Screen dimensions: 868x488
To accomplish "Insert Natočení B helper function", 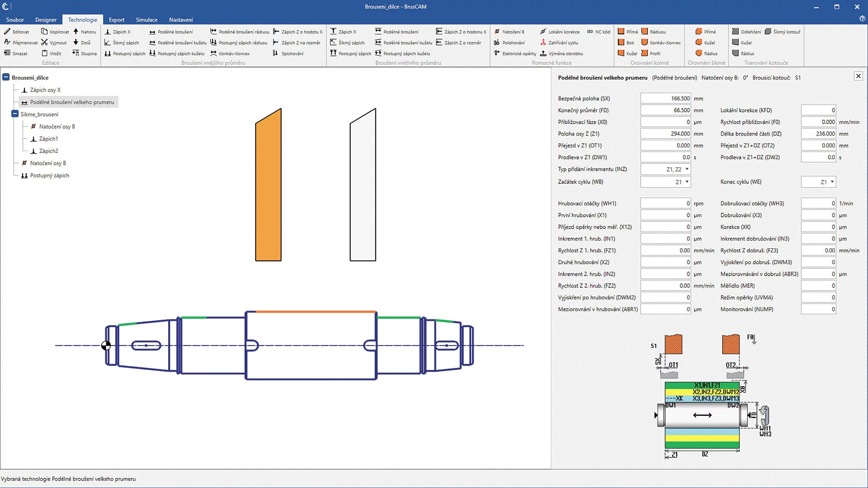I will tap(509, 31).
